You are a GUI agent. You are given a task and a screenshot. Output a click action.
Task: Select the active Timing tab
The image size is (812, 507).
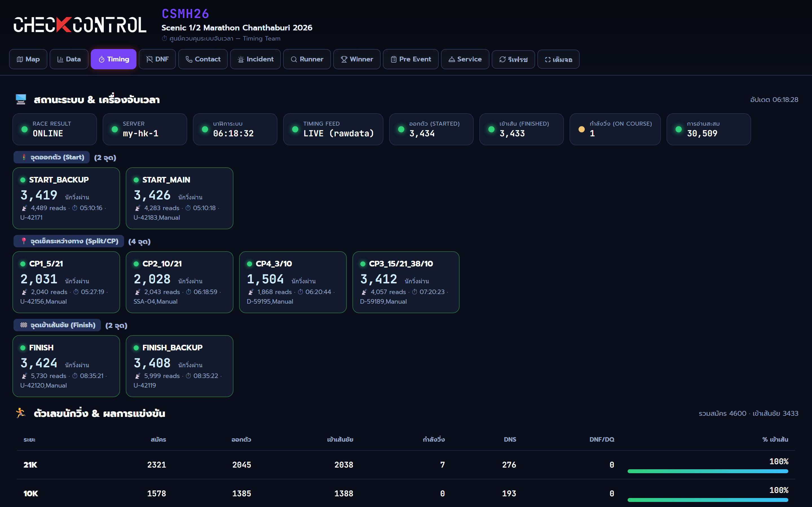click(x=113, y=59)
